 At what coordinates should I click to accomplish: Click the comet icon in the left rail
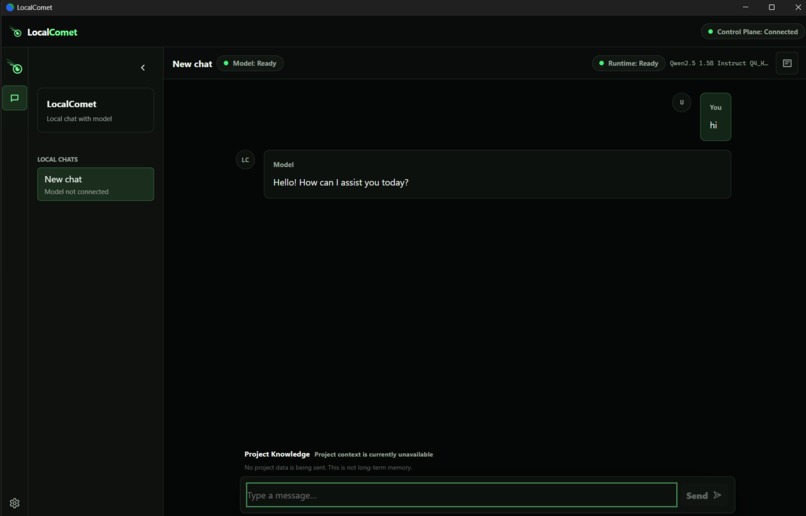(x=15, y=67)
